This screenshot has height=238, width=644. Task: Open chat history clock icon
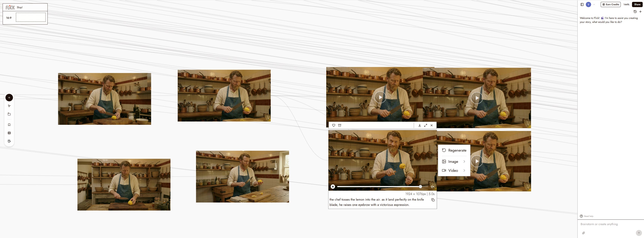(x=635, y=12)
